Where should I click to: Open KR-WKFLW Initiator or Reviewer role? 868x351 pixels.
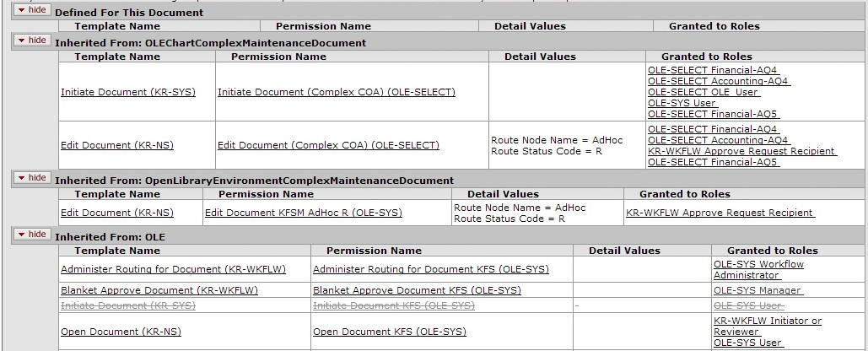point(768,326)
